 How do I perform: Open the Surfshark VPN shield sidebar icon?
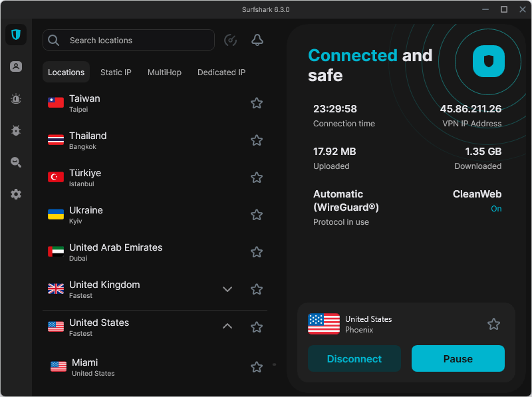[x=16, y=35]
